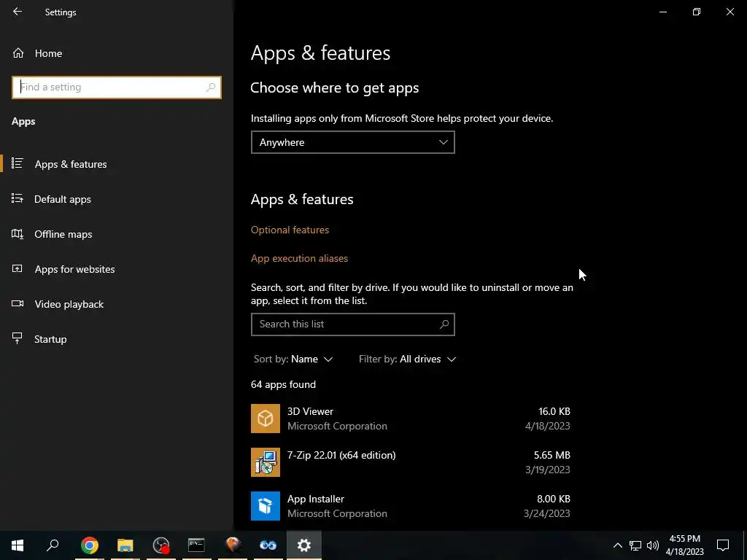Focus the Find a setting field
The image size is (747, 560).
click(x=116, y=87)
